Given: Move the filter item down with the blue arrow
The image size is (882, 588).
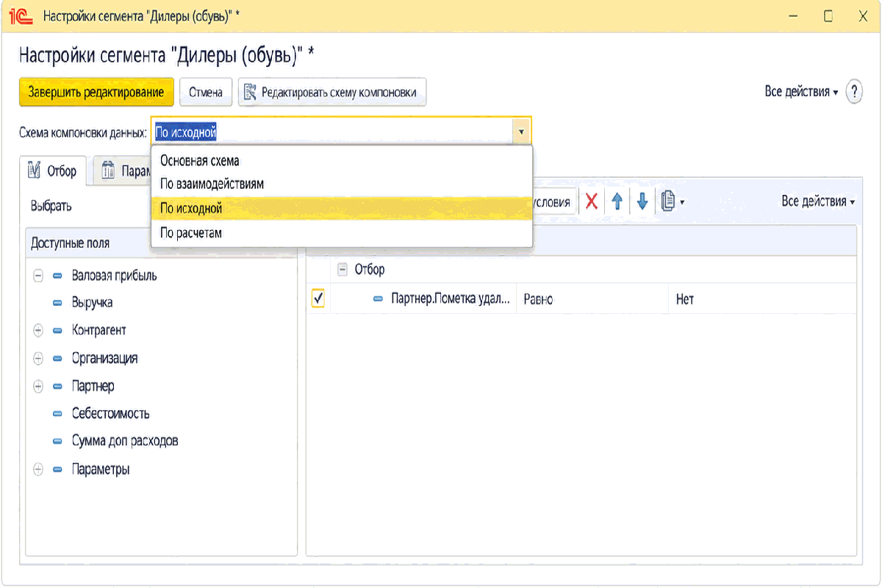Looking at the screenshot, I should [x=642, y=201].
